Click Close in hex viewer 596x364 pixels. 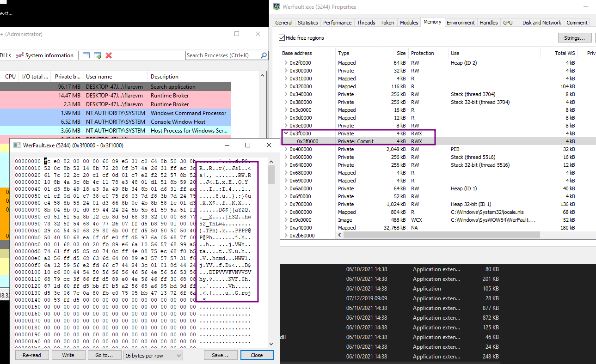(x=257, y=355)
